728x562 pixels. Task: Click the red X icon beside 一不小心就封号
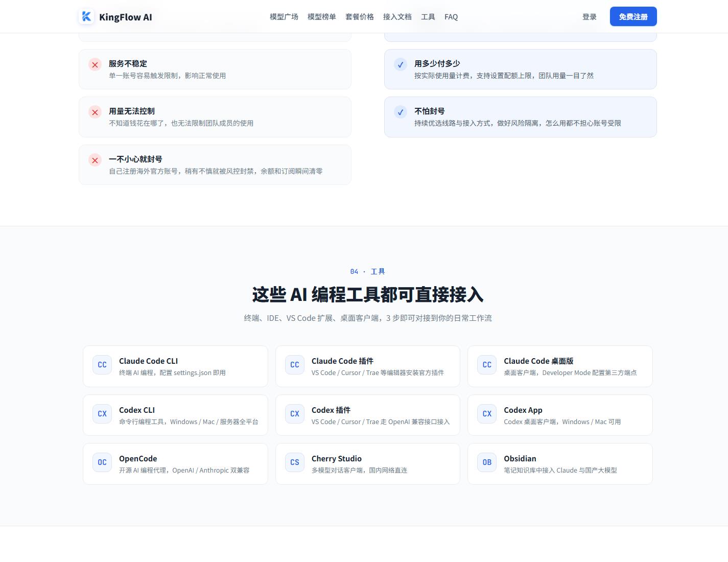[95, 160]
